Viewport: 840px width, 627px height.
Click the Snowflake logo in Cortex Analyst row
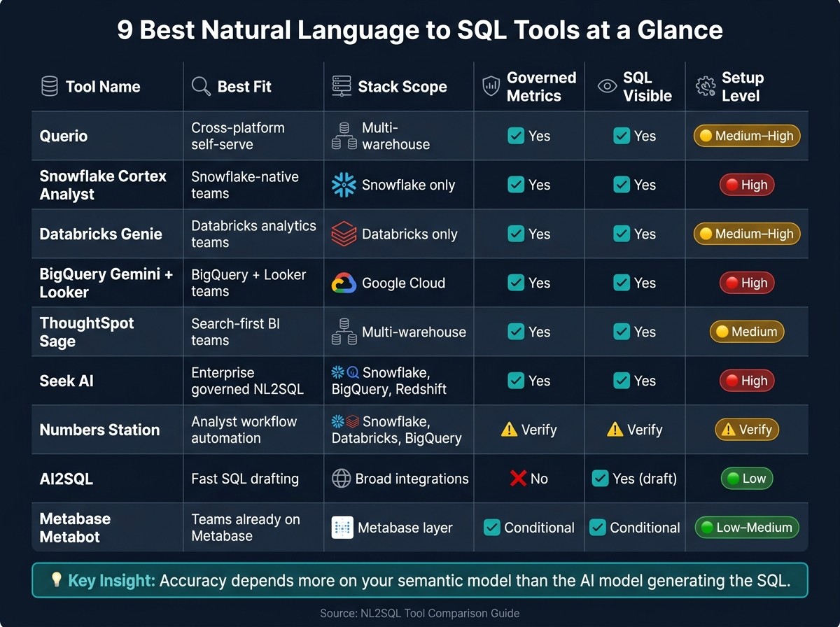(344, 185)
